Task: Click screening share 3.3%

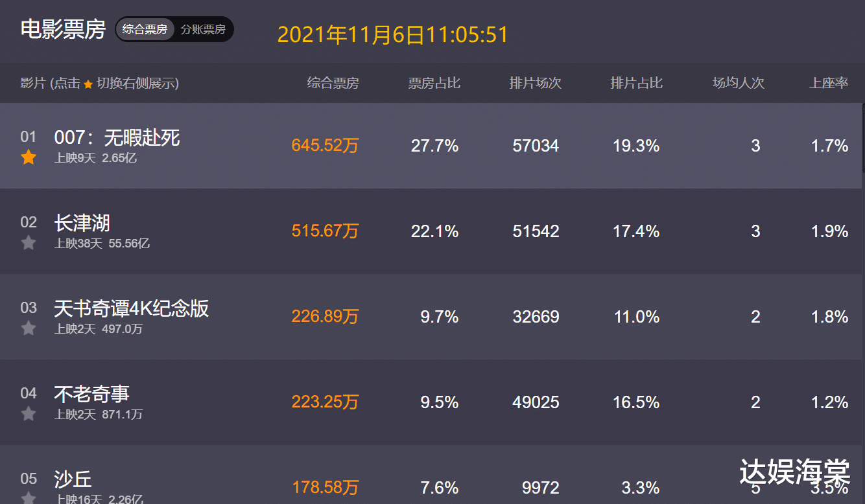Action: (x=641, y=487)
